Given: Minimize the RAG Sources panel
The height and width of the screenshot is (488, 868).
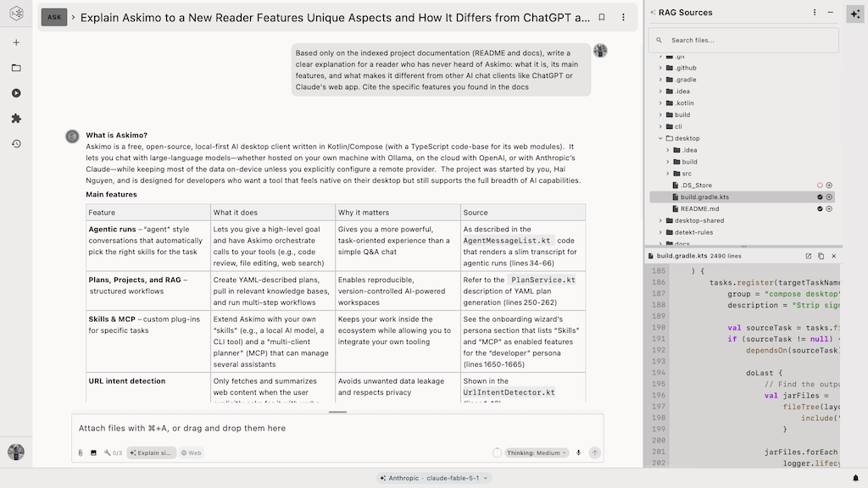Looking at the screenshot, I should click(831, 12).
